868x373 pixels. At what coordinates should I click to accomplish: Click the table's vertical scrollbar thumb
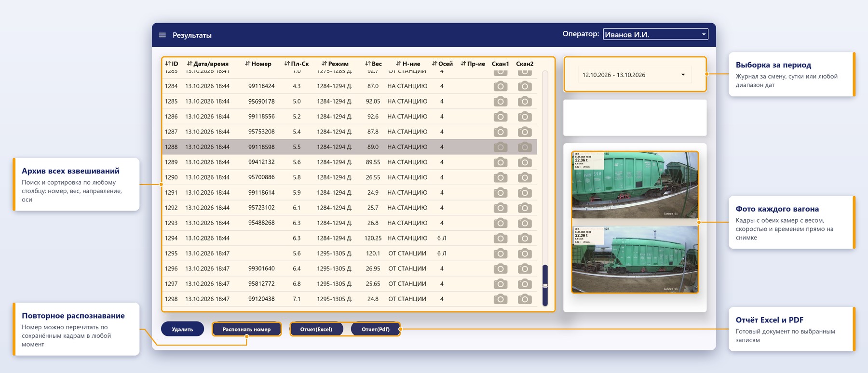point(545,285)
